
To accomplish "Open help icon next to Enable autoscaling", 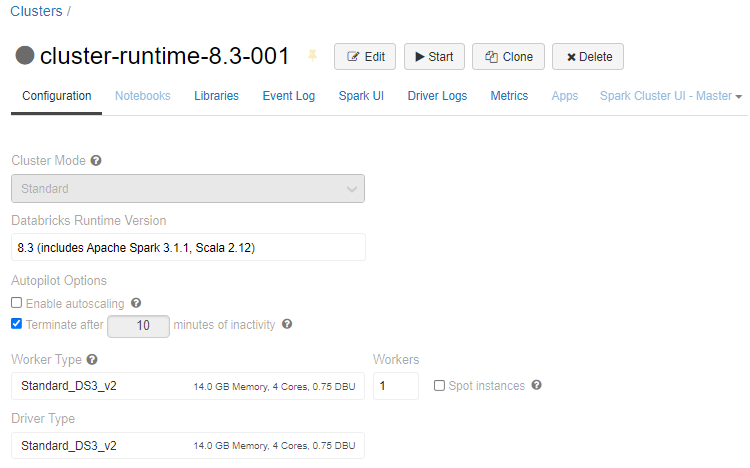I will click(x=136, y=303).
